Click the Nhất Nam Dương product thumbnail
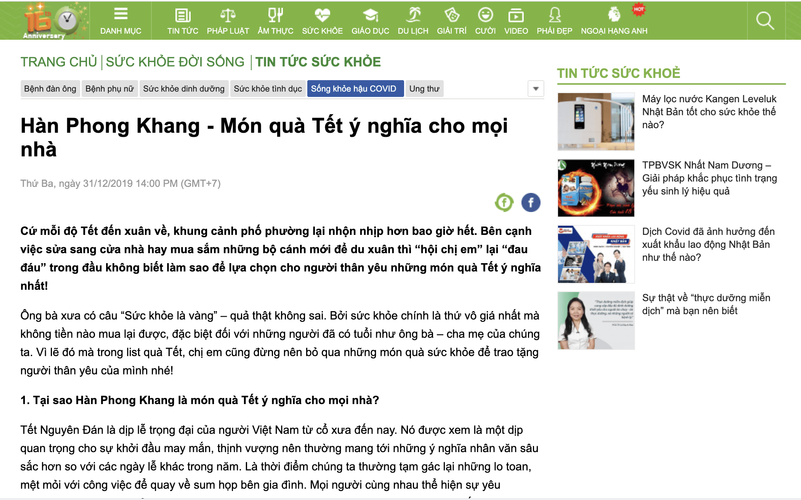This screenshot has height=500, width=801. (596, 188)
